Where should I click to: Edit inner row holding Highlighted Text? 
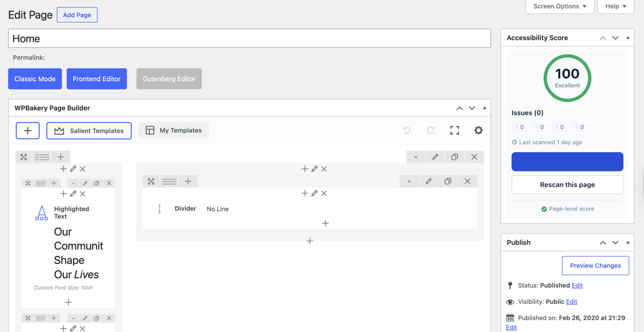[x=85, y=183]
